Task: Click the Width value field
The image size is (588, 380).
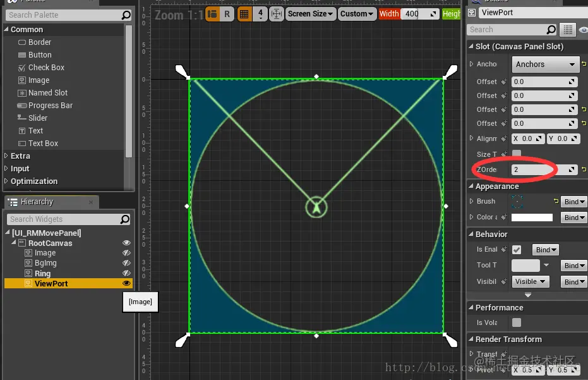Action: (420, 14)
